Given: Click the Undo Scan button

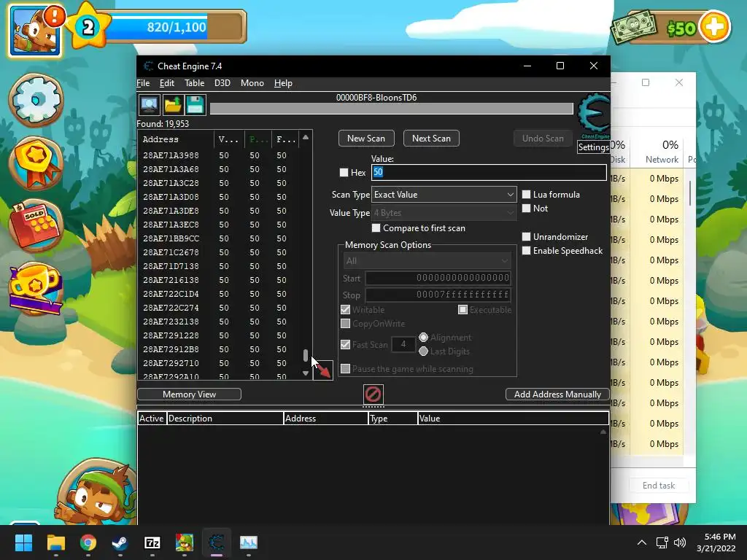Looking at the screenshot, I should (x=543, y=138).
